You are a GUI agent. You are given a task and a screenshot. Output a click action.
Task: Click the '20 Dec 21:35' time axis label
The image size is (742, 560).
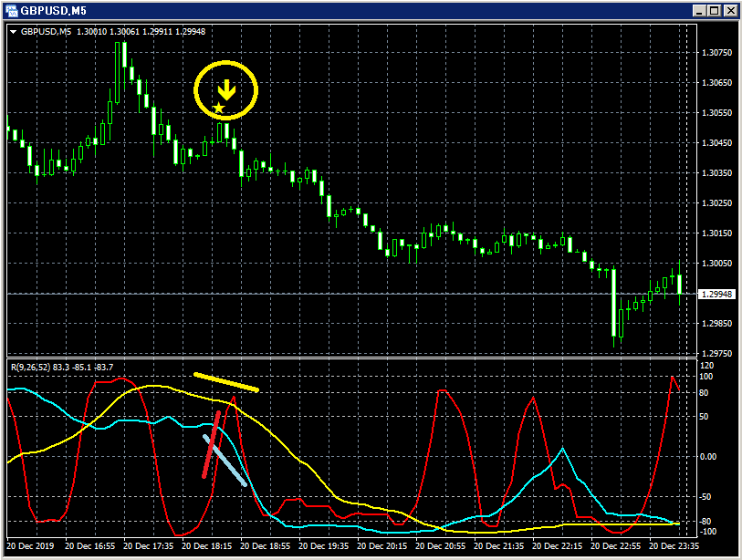point(498,546)
